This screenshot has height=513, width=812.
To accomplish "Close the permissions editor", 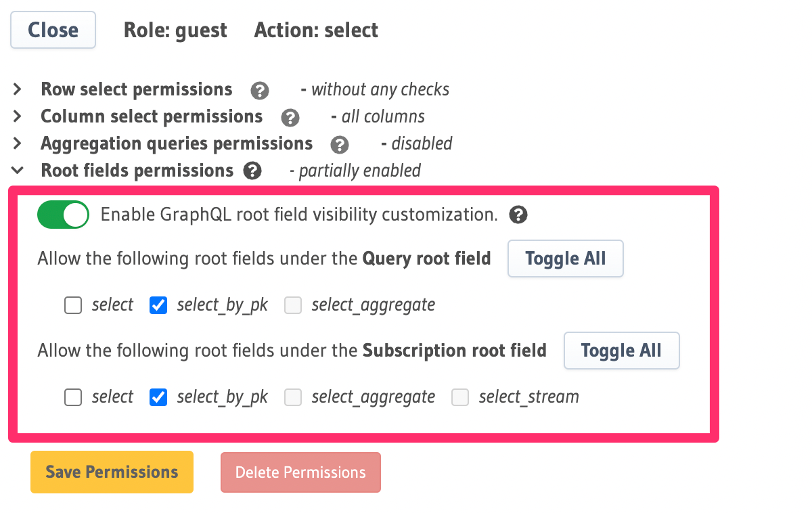I will (53, 30).
